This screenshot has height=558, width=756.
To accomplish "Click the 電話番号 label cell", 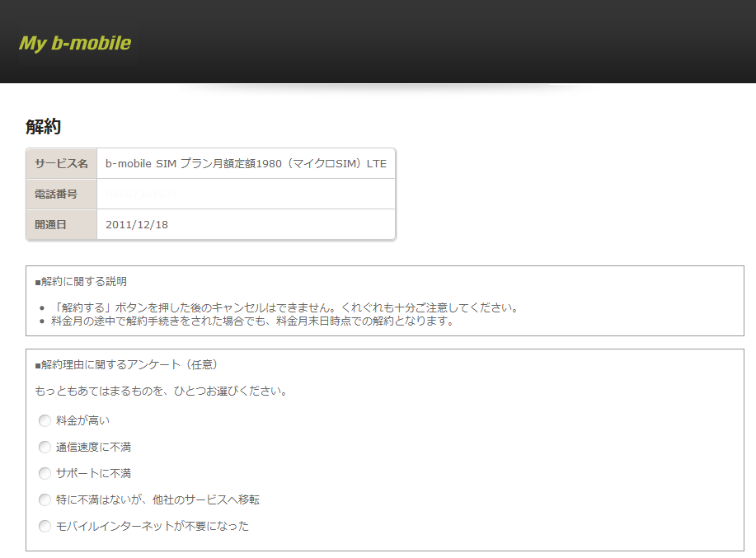I will tap(62, 195).
